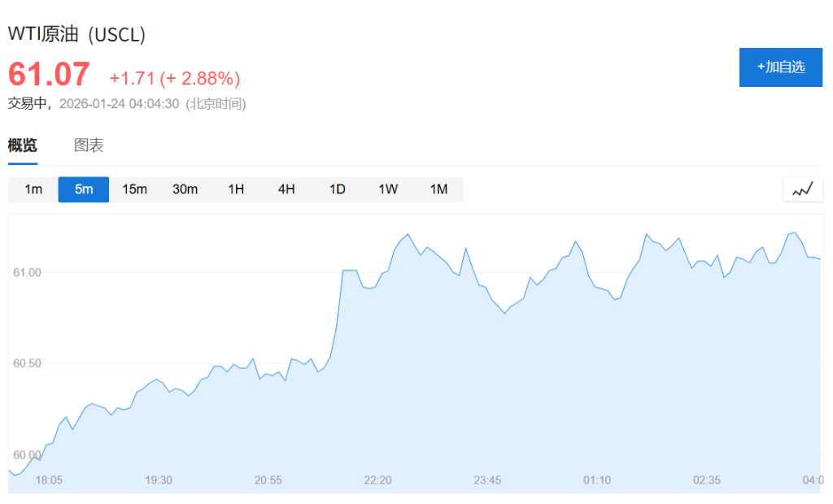The height and width of the screenshot is (504, 833).
Task: Switch to the 概览 tab
Action: [x=23, y=146]
